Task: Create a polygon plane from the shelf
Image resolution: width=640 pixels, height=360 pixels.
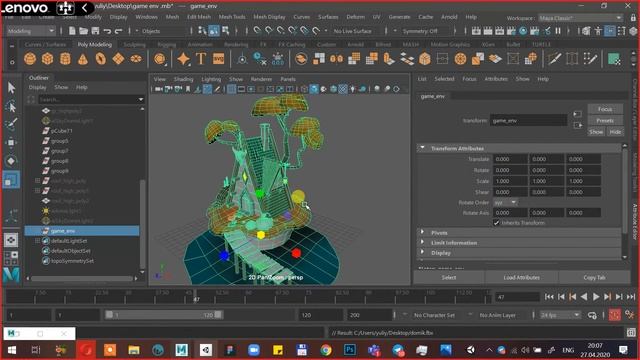Action: point(118,59)
